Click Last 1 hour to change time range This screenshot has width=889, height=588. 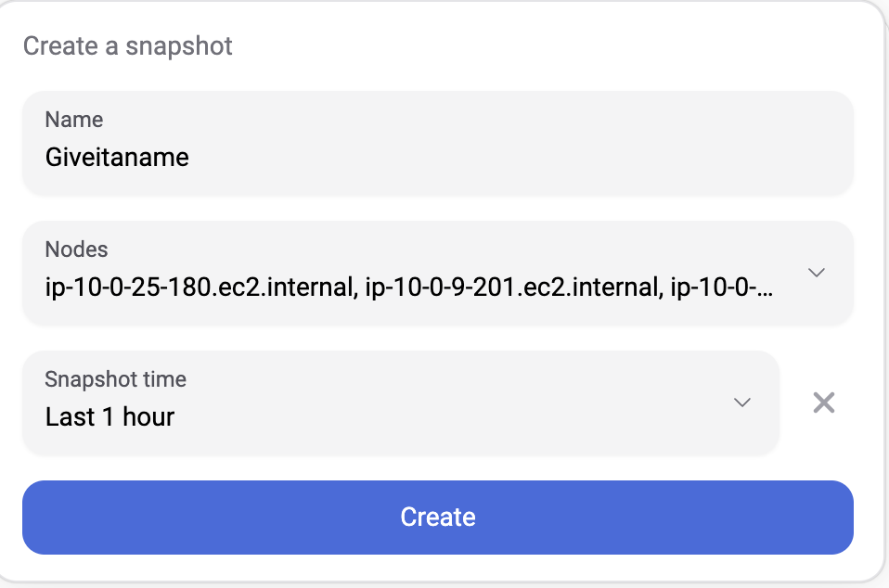[109, 416]
